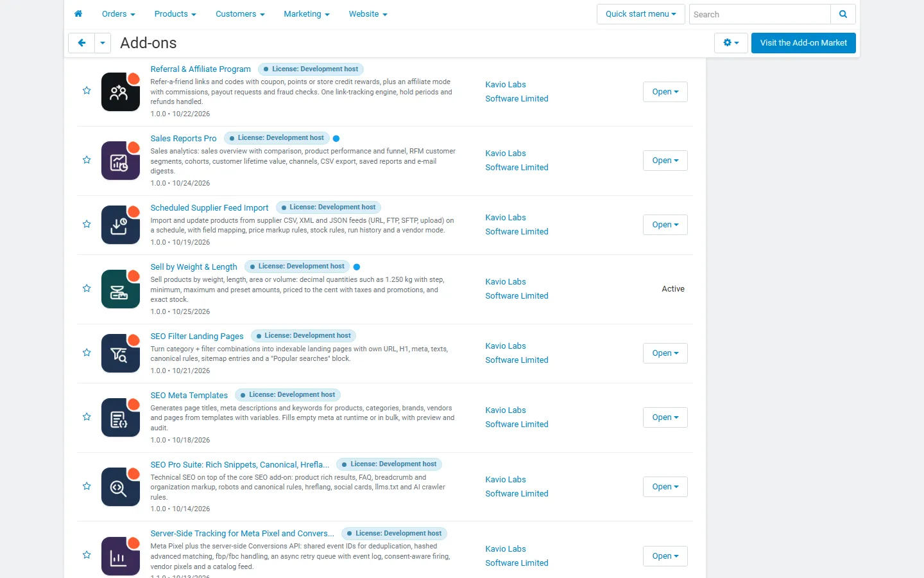Open SEO Filter Landing Pages icon
Screen dimensions: 924x578
click(x=121, y=353)
